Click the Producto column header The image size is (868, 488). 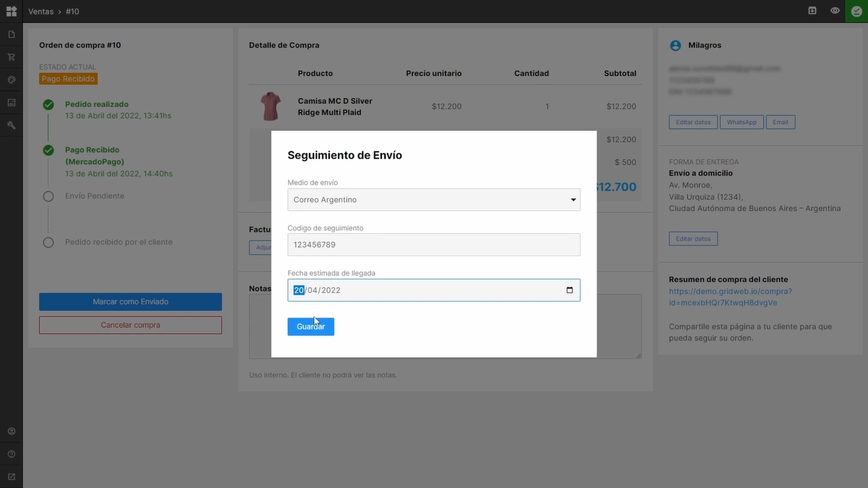pos(315,73)
